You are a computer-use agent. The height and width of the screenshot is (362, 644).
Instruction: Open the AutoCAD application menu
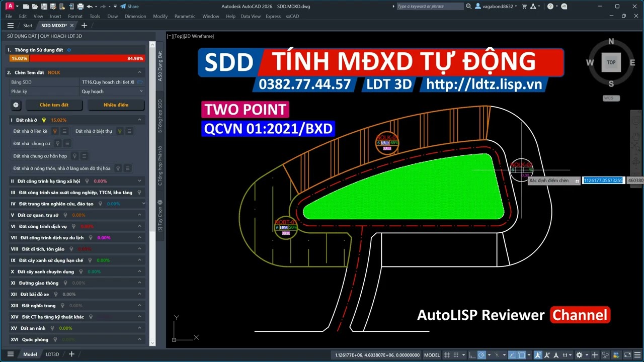point(10,6)
